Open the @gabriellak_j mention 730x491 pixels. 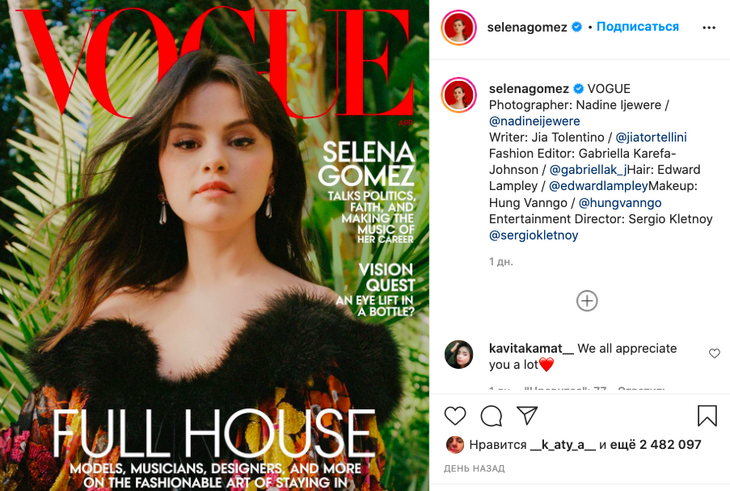click(588, 170)
